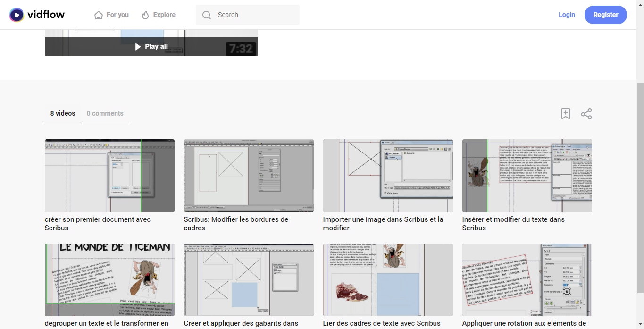The height and width of the screenshot is (329, 644).
Task: Click the Register button
Action: pos(606,15)
